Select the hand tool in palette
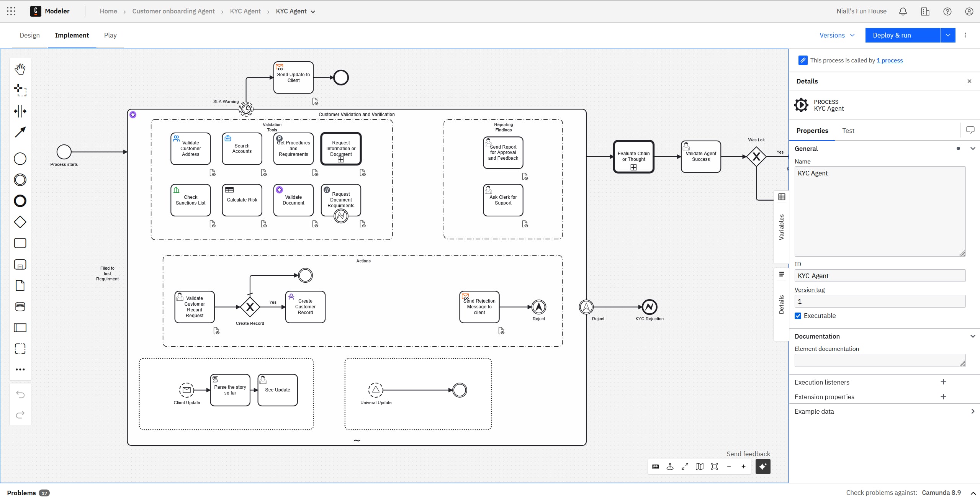980x501 pixels. tap(20, 69)
